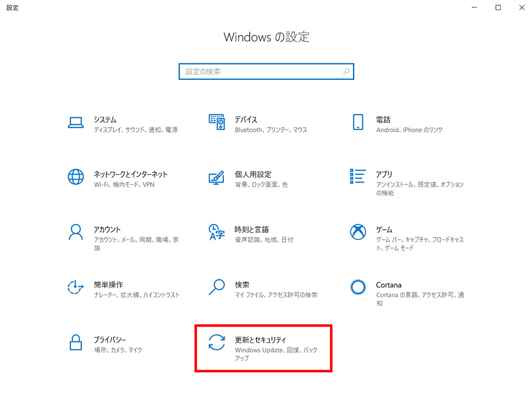This screenshot has width=532, height=410.
Task: Open 電話 settings label
Action: [x=383, y=120]
